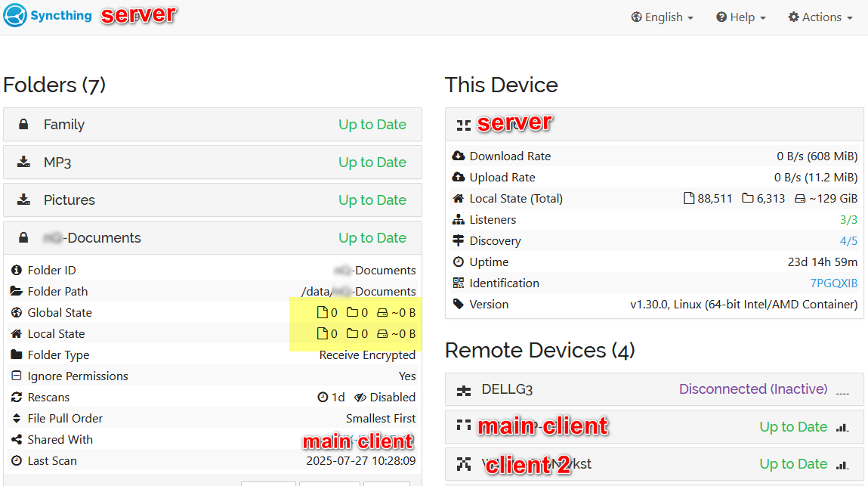
Task: Click the Listeners network icon
Action: coord(459,219)
